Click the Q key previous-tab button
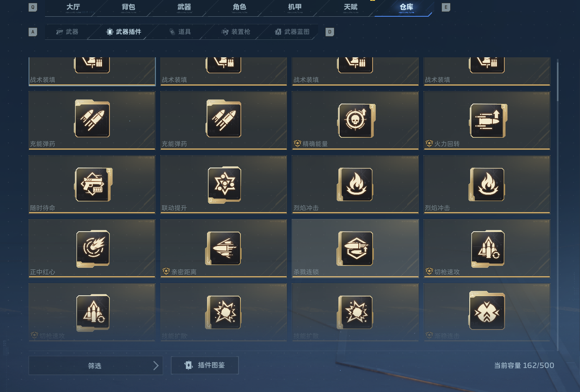 pyautogui.click(x=33, y=7)
